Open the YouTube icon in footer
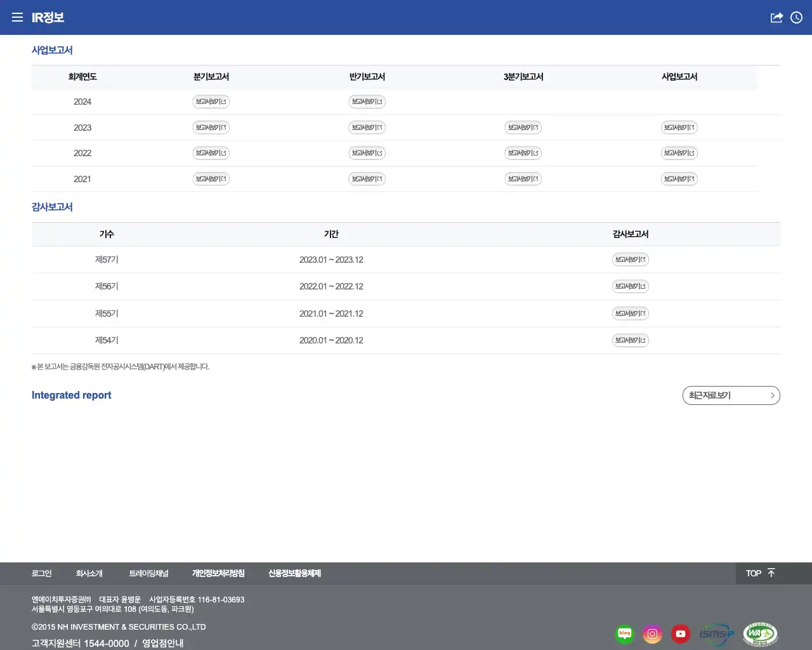Viewport: 812px width, 650px height. 681,633
